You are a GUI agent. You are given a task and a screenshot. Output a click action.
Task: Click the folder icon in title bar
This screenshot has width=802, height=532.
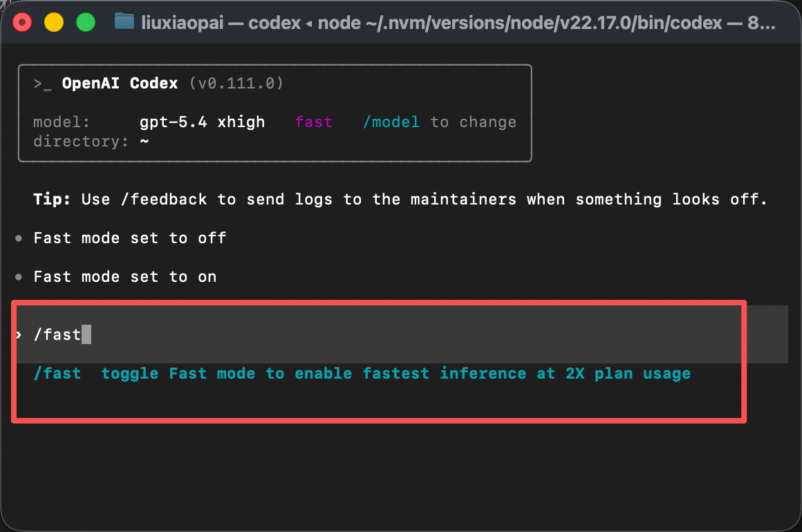[124, 22]
